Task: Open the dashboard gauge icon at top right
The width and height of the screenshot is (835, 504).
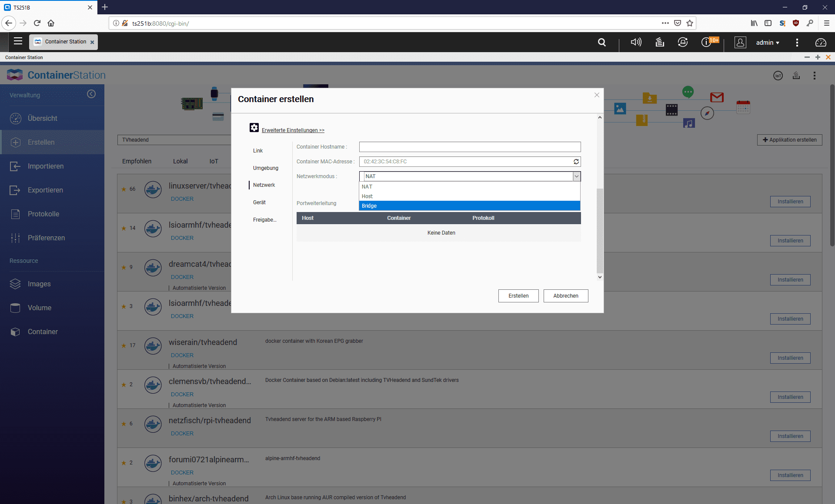Action: [x=820, y=42]
